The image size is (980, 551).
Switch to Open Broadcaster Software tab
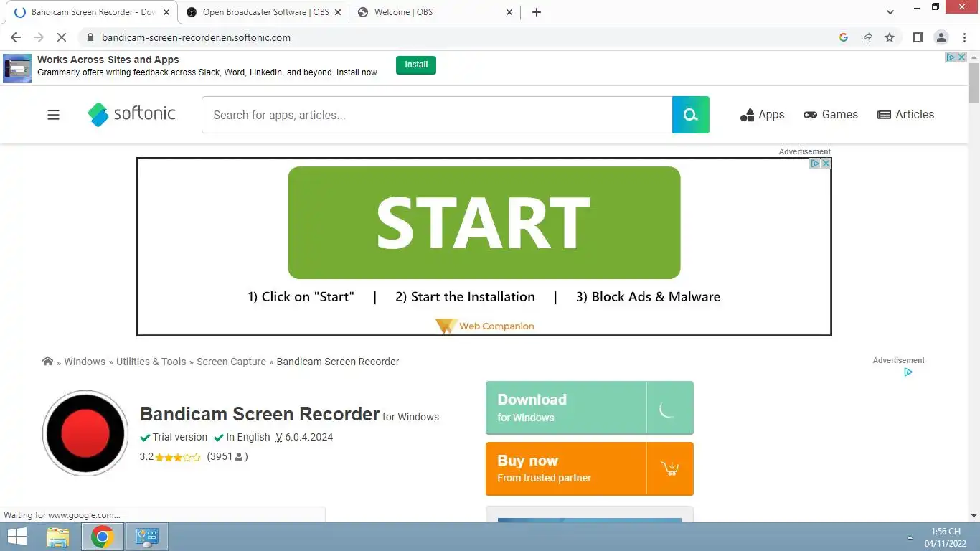[263, 12]
